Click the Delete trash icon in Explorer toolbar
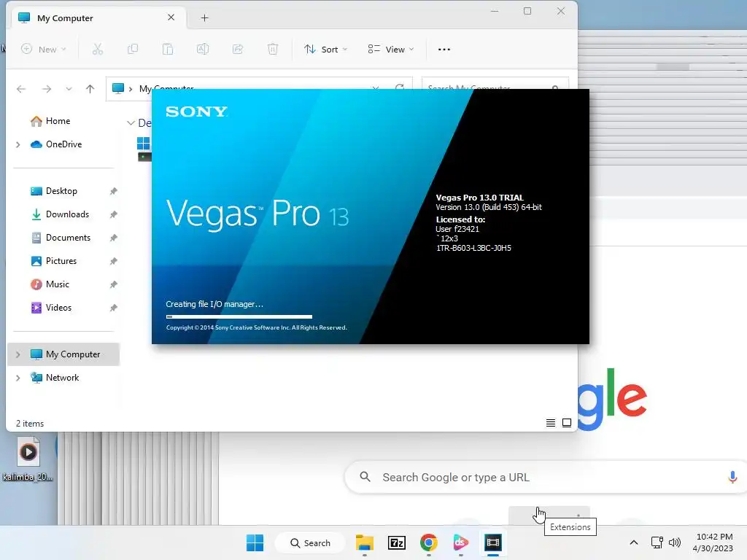Viewport: 747px width, 560px height. pos(273,49)
